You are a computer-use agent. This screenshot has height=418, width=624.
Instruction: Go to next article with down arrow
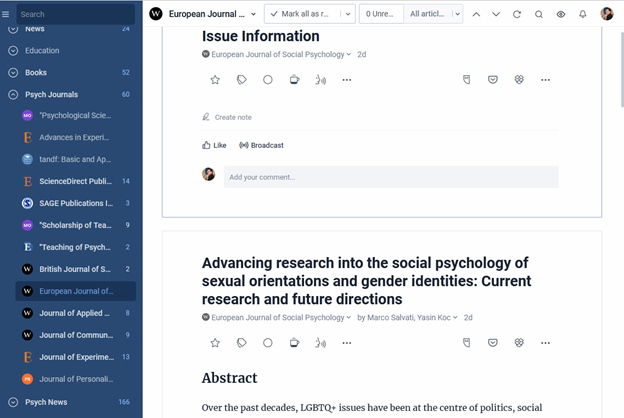(496, 14)
